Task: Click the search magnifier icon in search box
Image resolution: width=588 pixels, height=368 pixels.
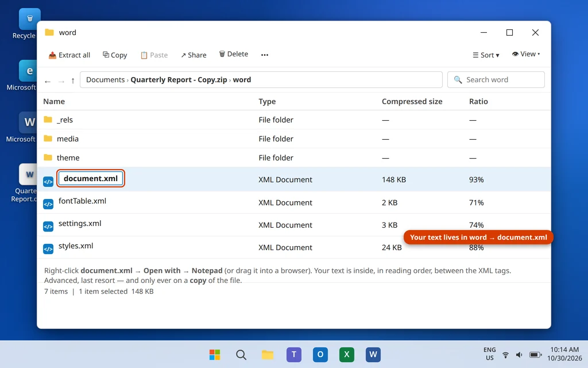Action: coord(458,79)
